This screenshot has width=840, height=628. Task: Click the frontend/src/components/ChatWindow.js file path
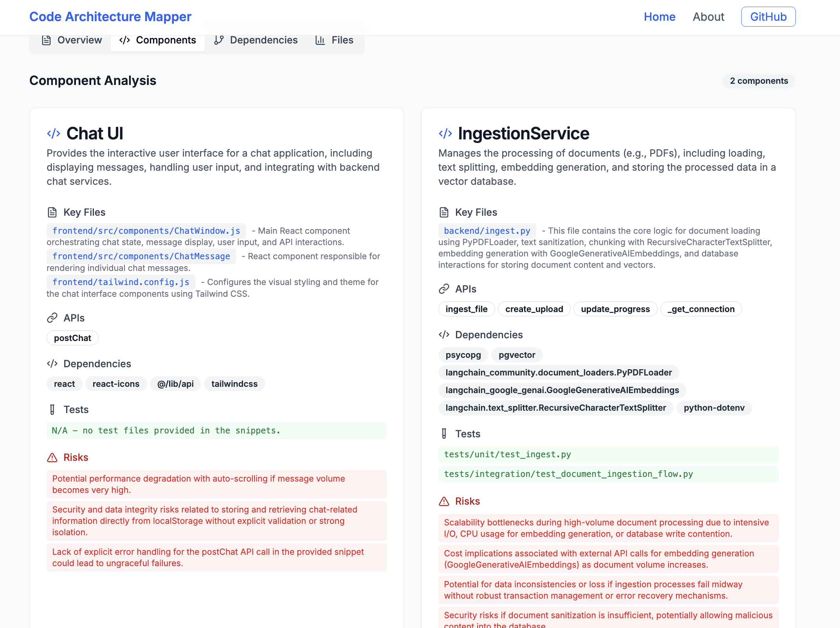tap(146, 231)
